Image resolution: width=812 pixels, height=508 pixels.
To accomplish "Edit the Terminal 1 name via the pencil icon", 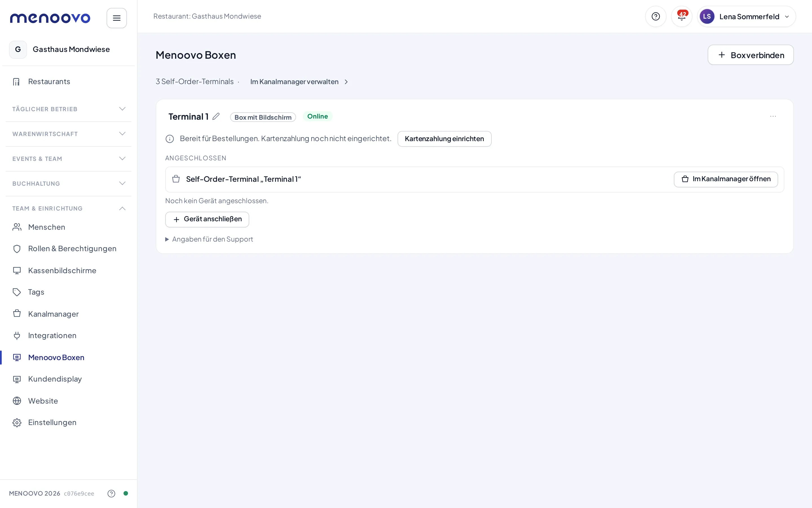I will tap(216, 117).
